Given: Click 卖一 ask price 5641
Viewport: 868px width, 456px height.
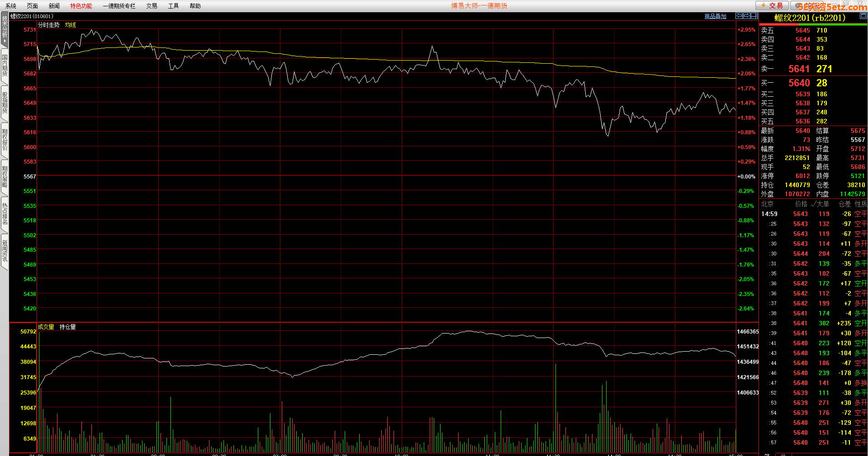Looking at the screenshot, I should pyautogui.click(x=799, y=69).
